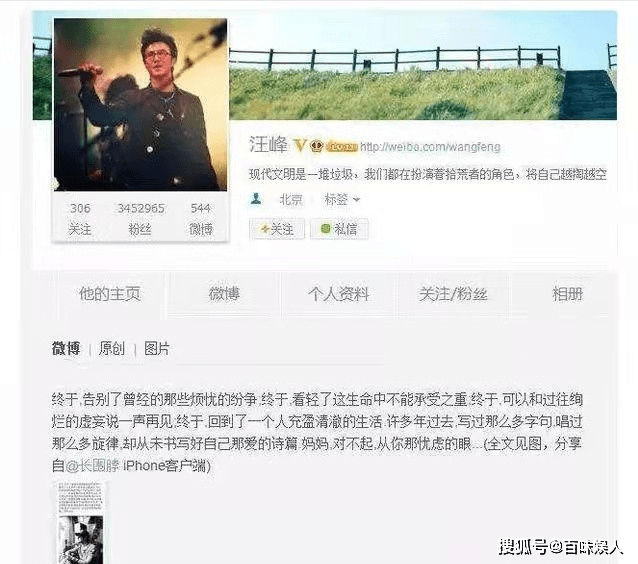View the 3452965 粉丝 followers count
Viewport: 638px width, 564px height.
tap(141, 219)
